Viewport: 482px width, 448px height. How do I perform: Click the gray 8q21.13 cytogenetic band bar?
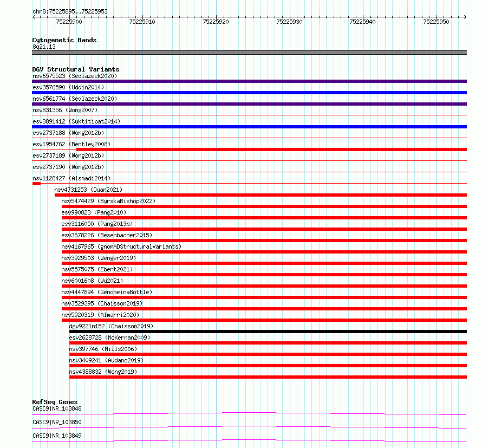249,53
